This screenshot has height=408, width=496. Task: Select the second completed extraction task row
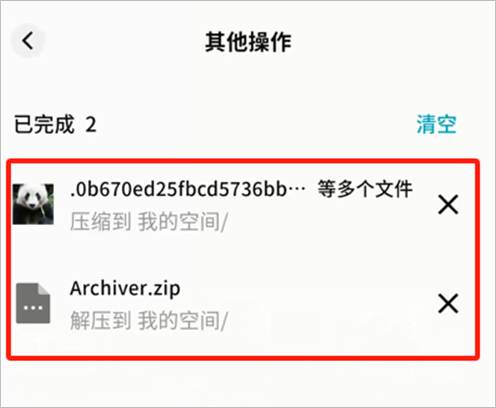point(243,304)
